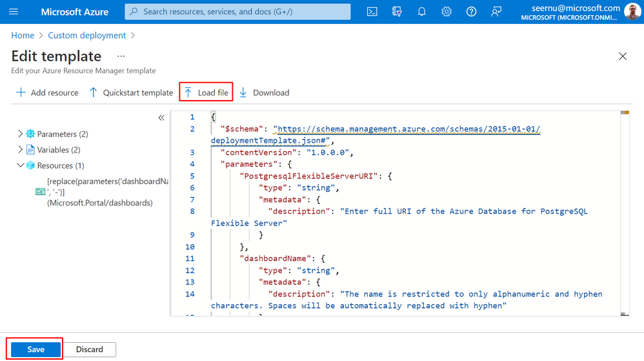This screenshot has width=644, height=361.
Task: Click the "parameters" key on line 4
Action: (249, 164)
